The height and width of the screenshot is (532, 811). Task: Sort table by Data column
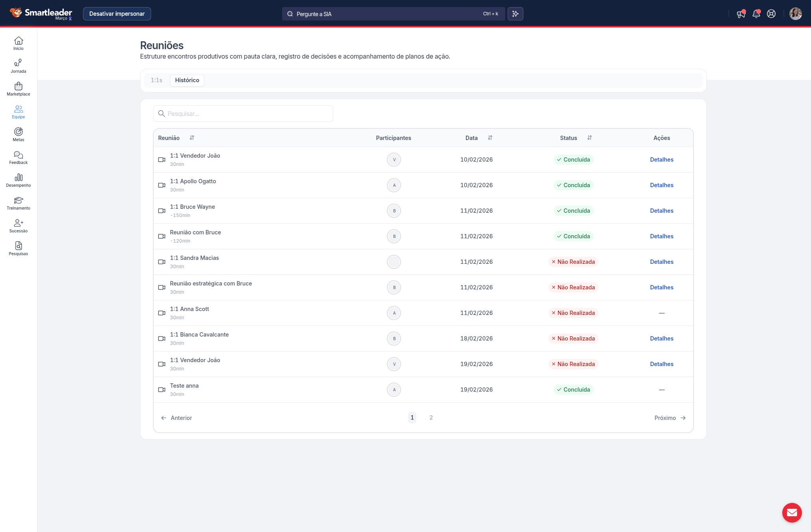pos(490,138)
